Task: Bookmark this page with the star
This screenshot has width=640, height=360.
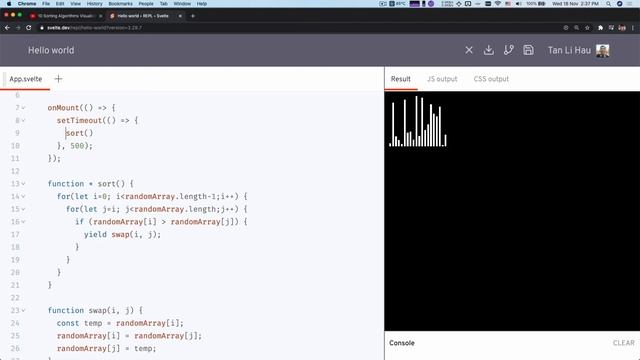Action: 587,28
